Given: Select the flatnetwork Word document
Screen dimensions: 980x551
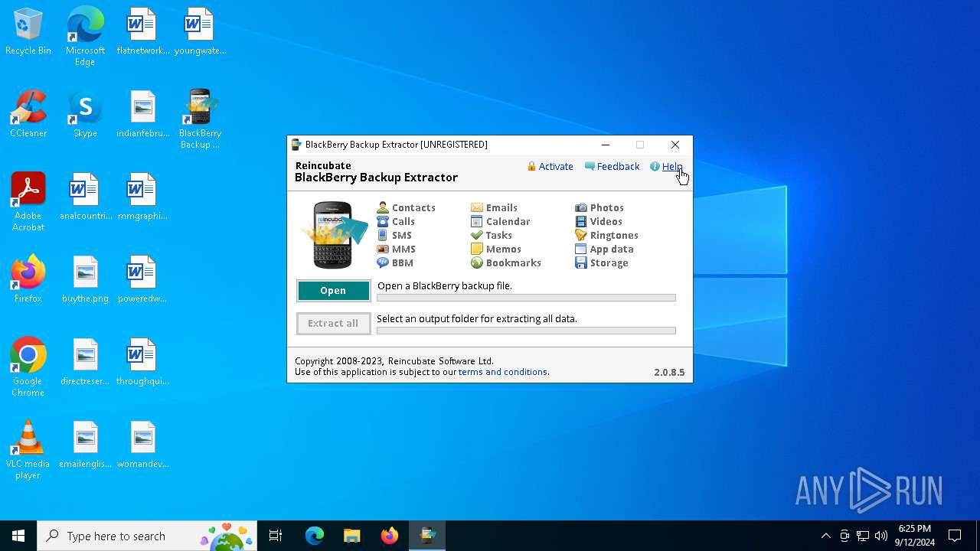Looking at the screenshot, I should pyautogui.click(x=143, y=33).
